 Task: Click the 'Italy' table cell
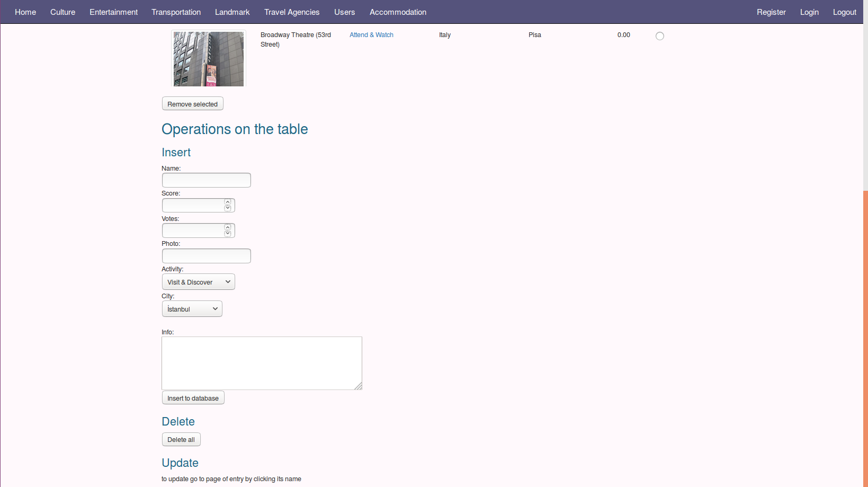(445, 35)
